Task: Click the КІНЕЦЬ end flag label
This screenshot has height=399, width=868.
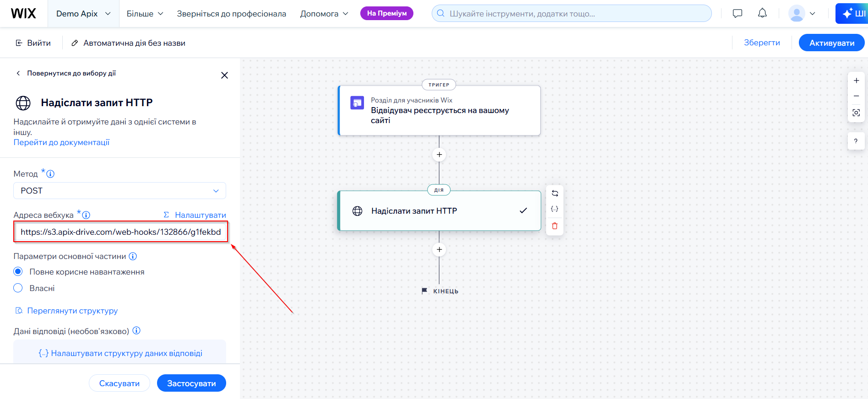Action: pyautogui.click(x=440, y=291)
